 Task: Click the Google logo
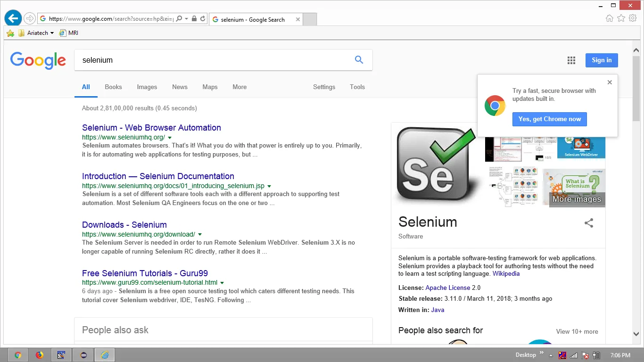tap(38, 60)
